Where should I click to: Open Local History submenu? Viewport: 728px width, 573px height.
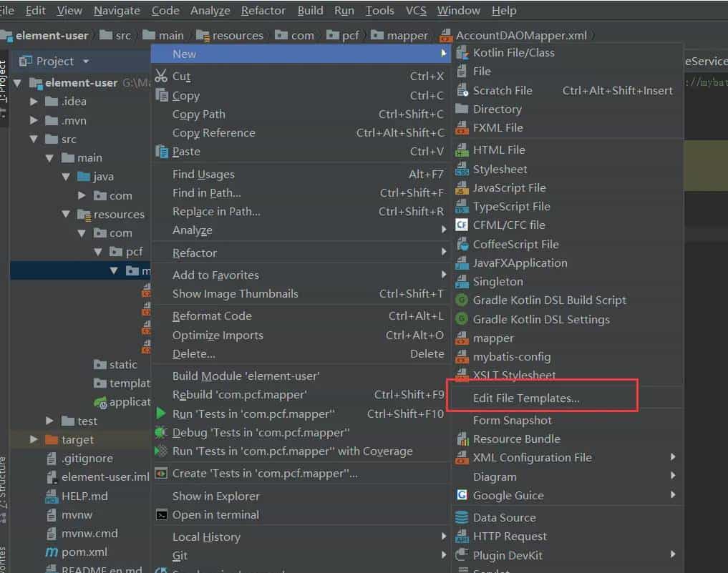[x=206, y=537]
